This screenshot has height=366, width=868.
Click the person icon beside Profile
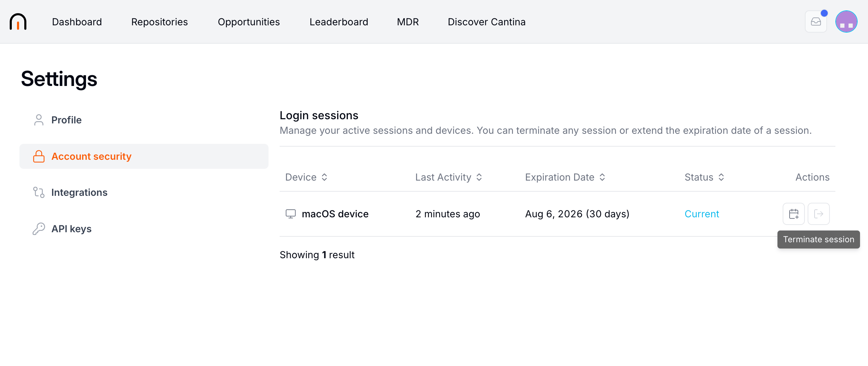(39, 120)
